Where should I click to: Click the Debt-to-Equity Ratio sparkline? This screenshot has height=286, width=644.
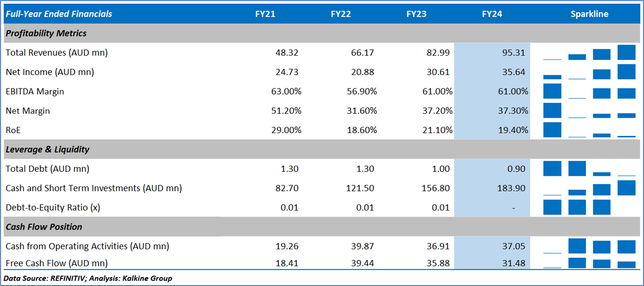click(589, 207)
